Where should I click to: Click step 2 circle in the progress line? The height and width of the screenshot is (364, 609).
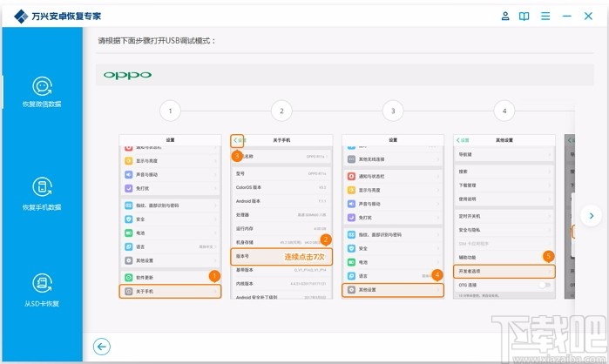click(281, 111)
